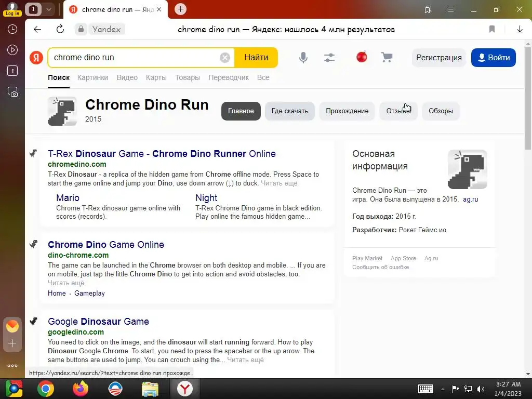Viewport: 532px width, 399px height.
Task: Open Firefox from taskbar
Action: 81,389
